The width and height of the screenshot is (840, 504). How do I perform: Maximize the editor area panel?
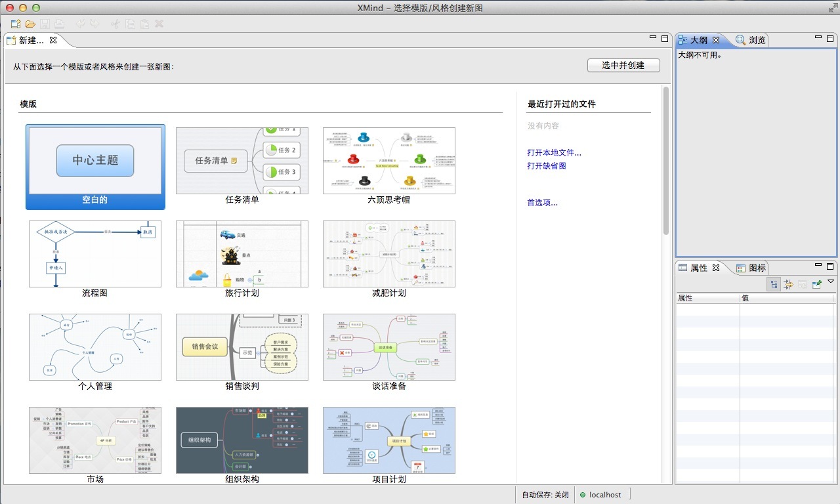pos(665,38)
